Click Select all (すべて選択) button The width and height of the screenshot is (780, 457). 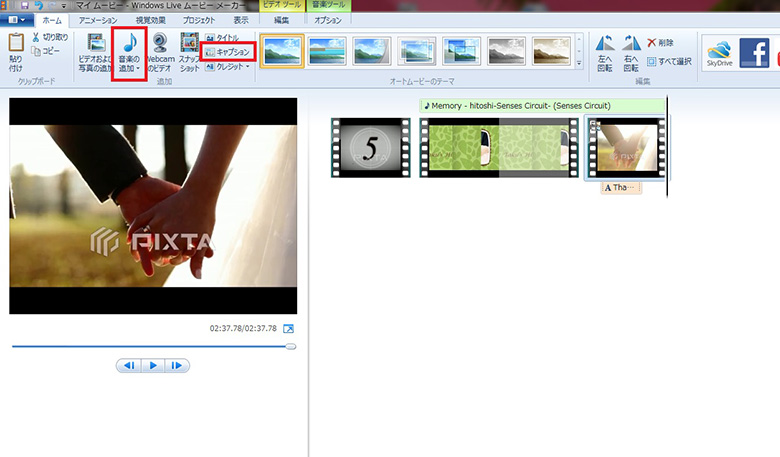[669, 62]
